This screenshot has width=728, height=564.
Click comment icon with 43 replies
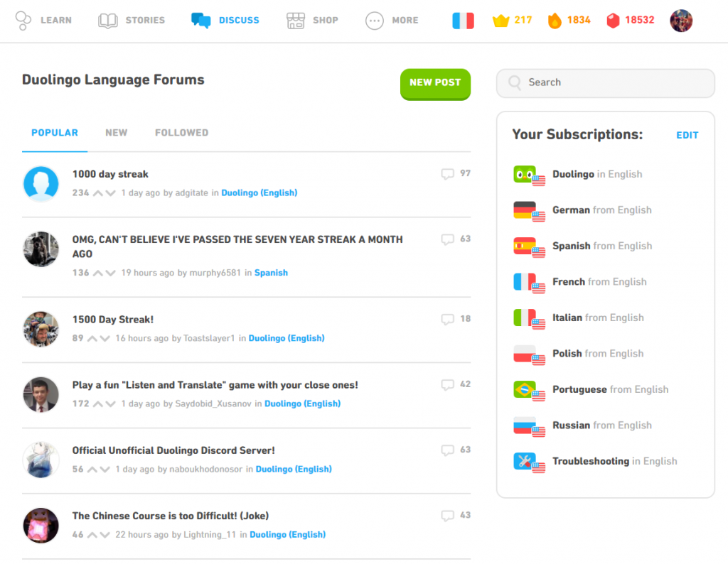click(x=448, y=516)
